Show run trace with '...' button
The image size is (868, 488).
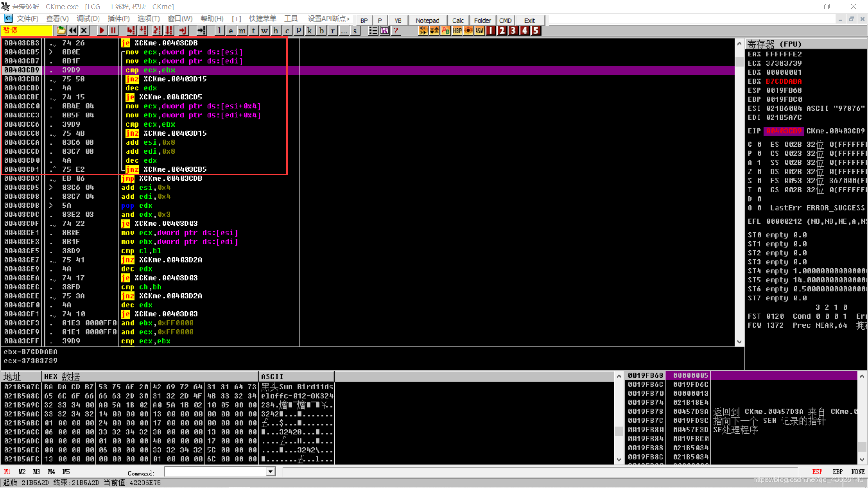[x=344, y=30]
